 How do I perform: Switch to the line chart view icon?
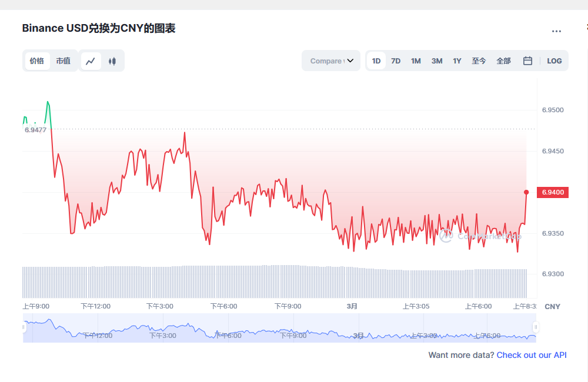[x=91, y=61]
